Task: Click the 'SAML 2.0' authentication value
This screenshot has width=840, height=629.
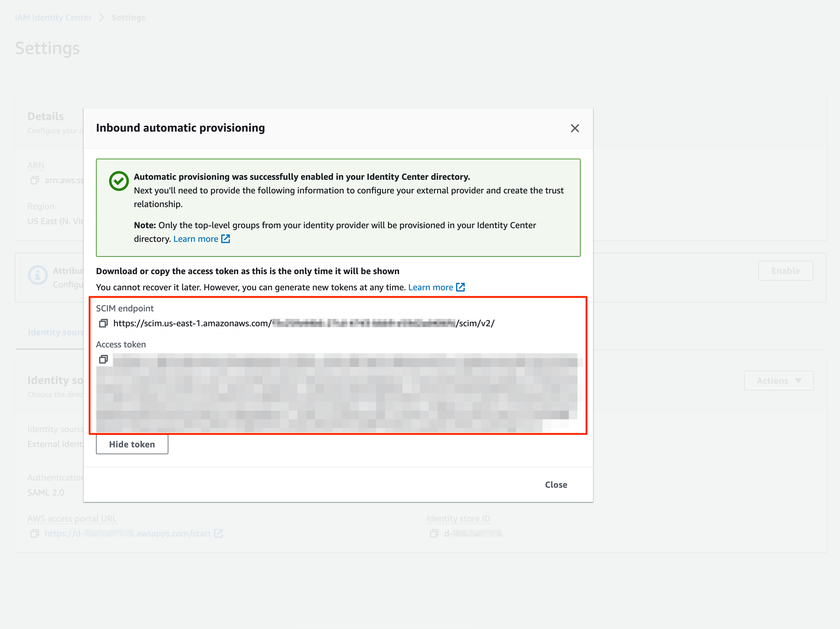Action: 46,492
